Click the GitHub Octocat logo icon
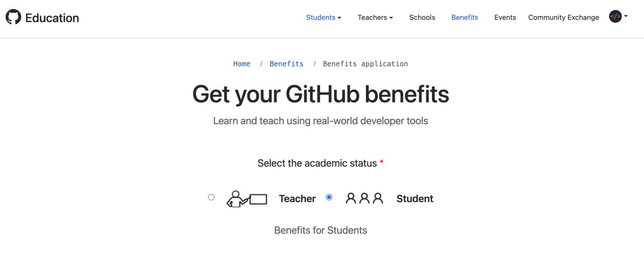The image size is (644, 254). click(13, 17)
